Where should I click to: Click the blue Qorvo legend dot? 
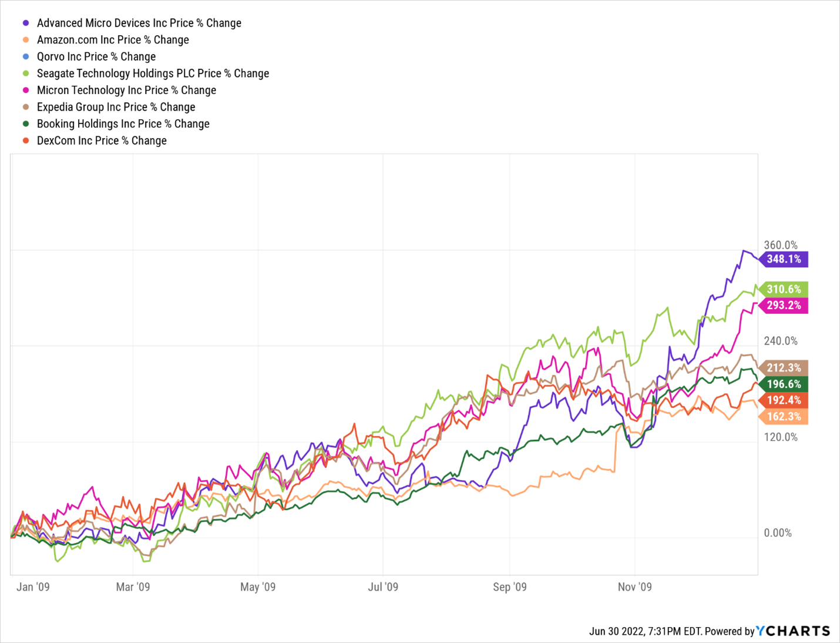click(x=26, y=56)
